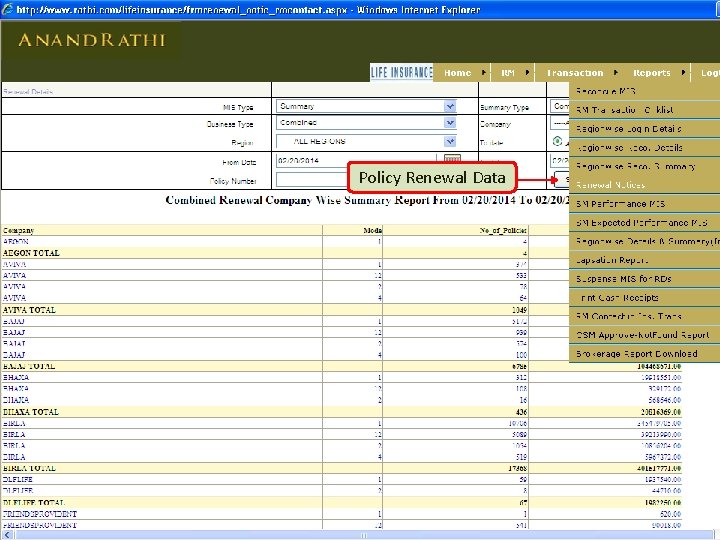This screenshot has height=540, width=720.
Task: Click the BHAXA link with 312 policies
Action: click(16, 377)
